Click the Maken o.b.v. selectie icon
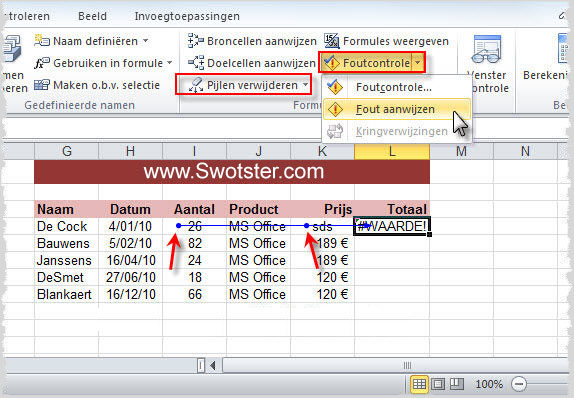Image resolution: width=574 pixels, height=398 pixels. click(x=42, y=85)
